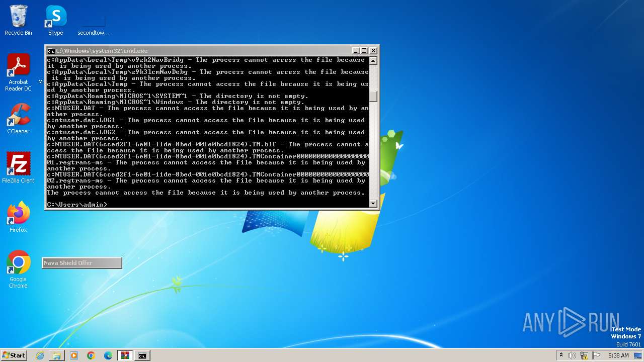Close the cmd.exe window
This screenshot has height=362, width=644.
click(373, 51)
